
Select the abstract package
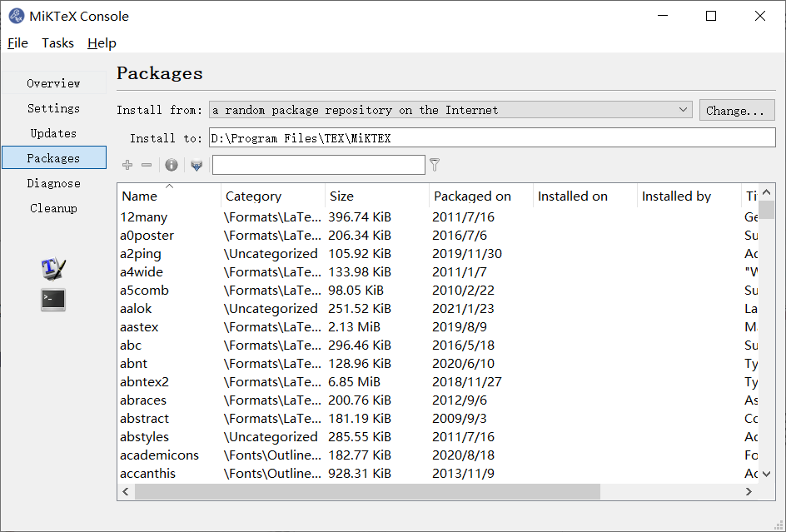[x=439, y=418]
